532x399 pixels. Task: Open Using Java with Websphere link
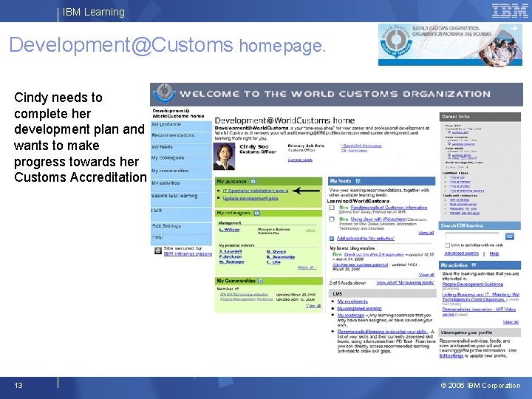[378, 219]
